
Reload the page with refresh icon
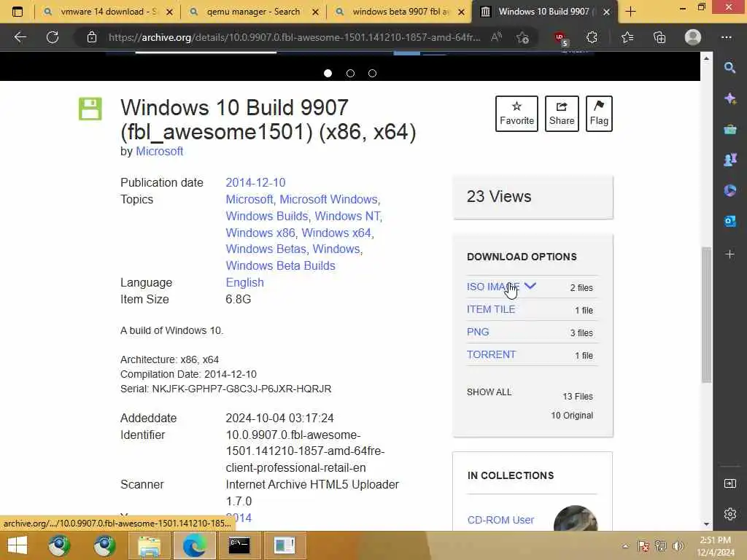click(x=53, y=37)
